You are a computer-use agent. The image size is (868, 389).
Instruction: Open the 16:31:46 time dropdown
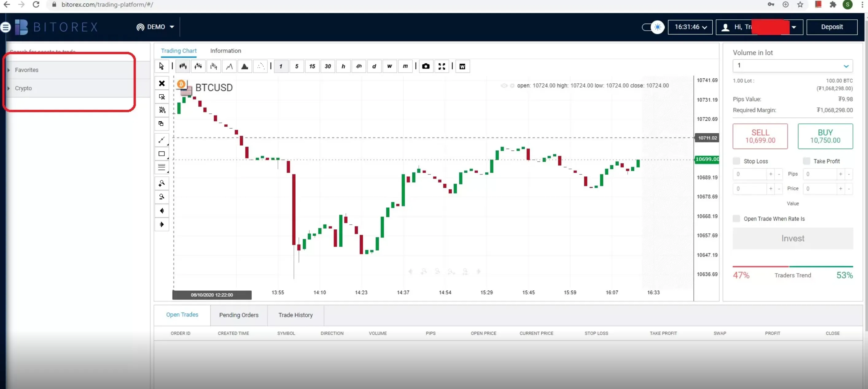click(x=690, y=27)
